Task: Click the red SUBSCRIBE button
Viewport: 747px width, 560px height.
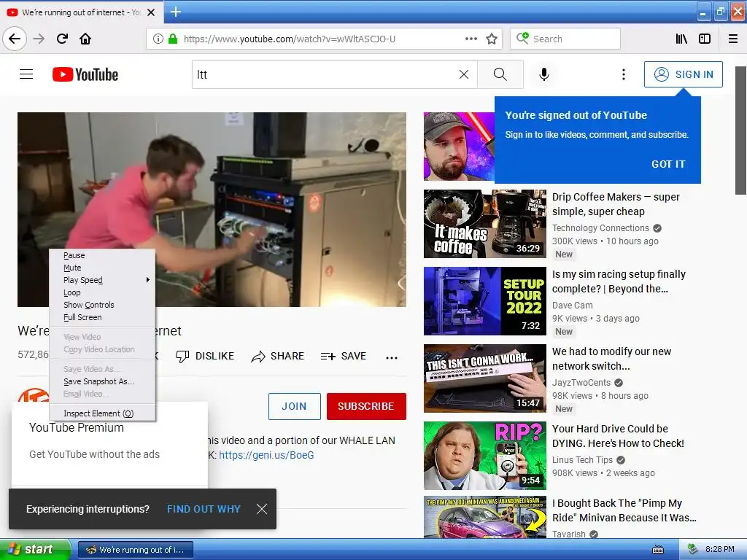Action: click(366, 406)
